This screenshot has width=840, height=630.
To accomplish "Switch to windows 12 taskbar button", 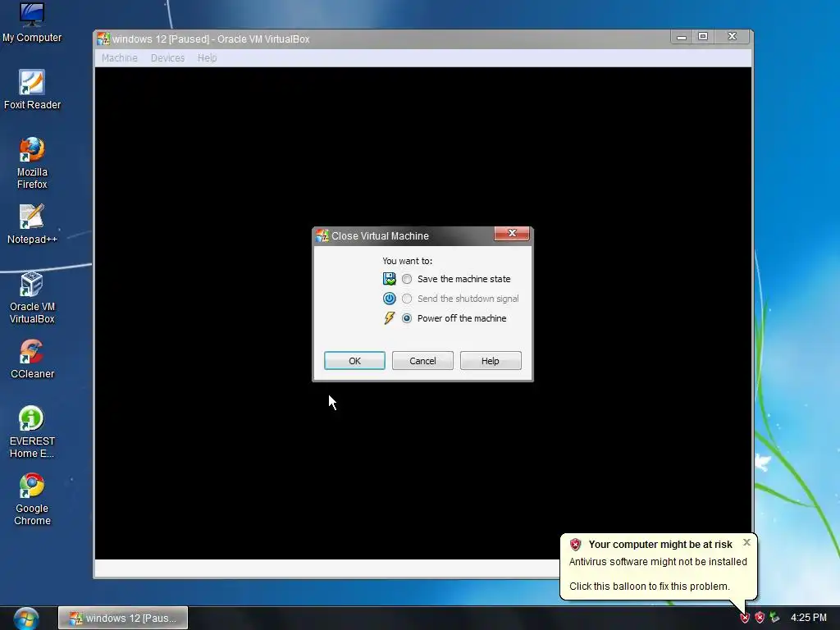I will tap(123, 619).
